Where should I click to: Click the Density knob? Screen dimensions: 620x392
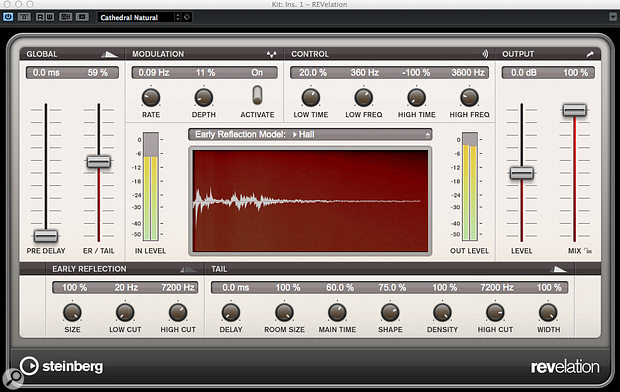(x=442, y=312)
